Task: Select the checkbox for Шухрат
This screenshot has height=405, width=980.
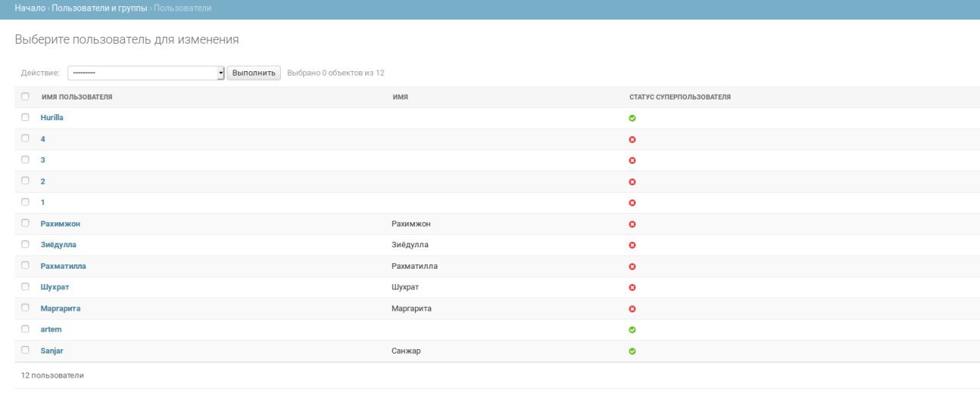Action: coord(25,286)
